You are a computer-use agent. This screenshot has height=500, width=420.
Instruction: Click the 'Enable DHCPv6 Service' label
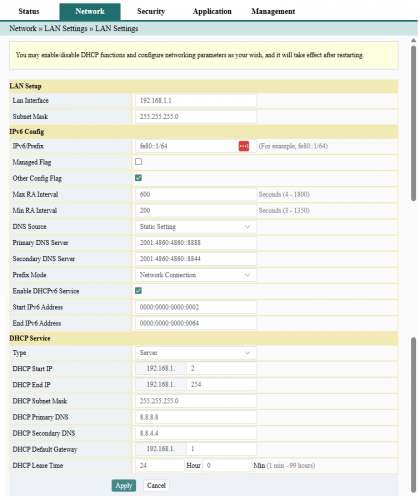click(x=46, y=291)
